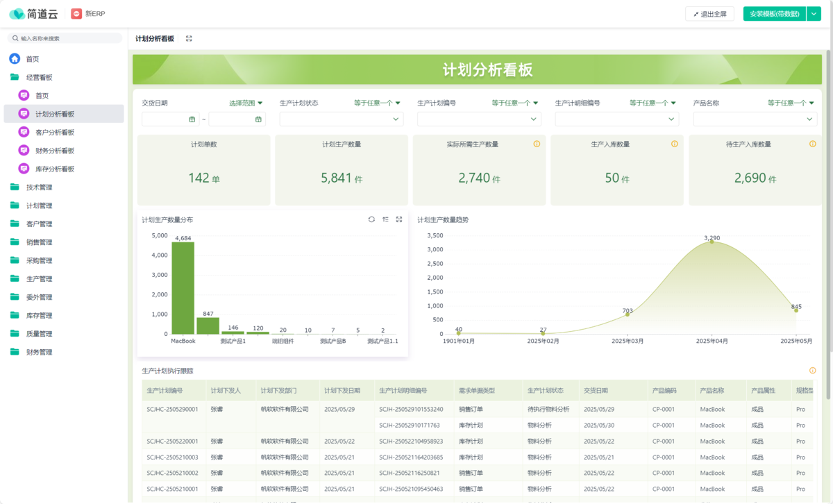Click the folder icon beside 库存管理
The width and height of the screenshot is (833, 504).
[x=15, y=316]
